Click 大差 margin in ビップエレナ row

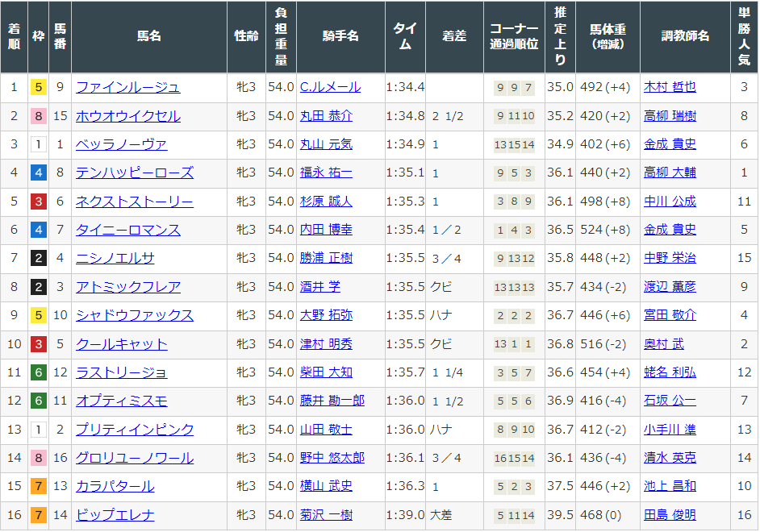pyautogui.click(x=441, y=515)
